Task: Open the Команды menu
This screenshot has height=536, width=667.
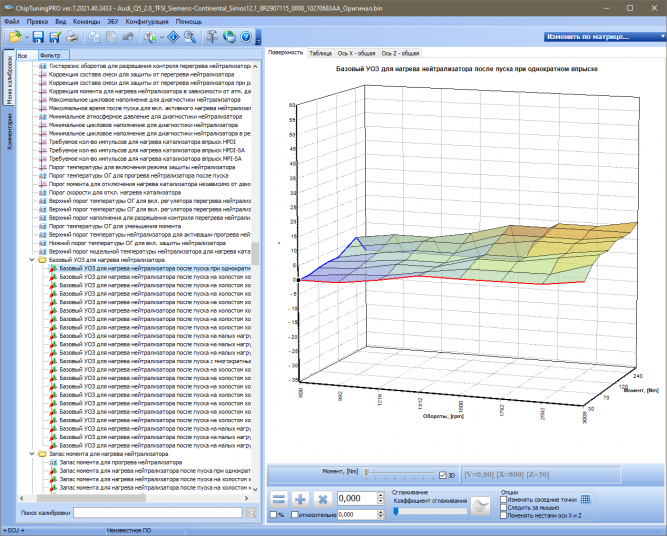Action: click(x=86, y=21)
